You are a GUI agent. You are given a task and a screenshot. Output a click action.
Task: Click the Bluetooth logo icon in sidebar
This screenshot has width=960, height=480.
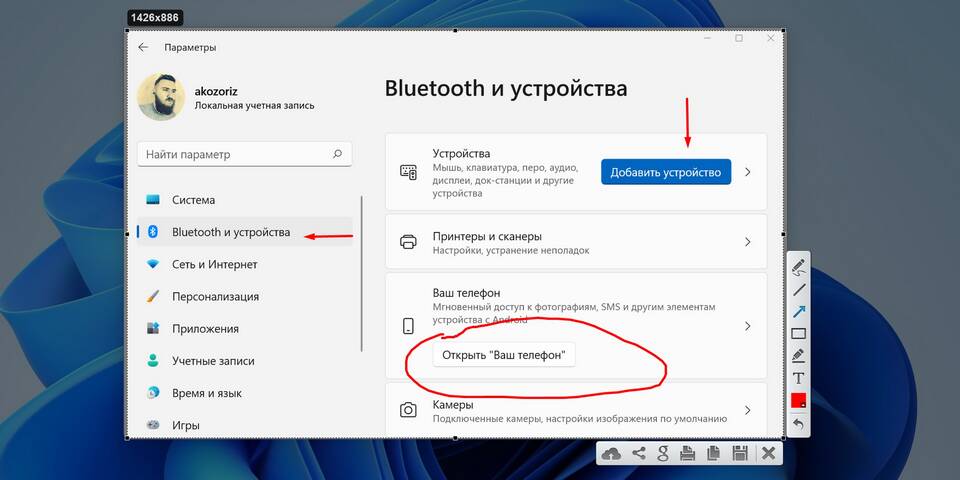(154, 232)
